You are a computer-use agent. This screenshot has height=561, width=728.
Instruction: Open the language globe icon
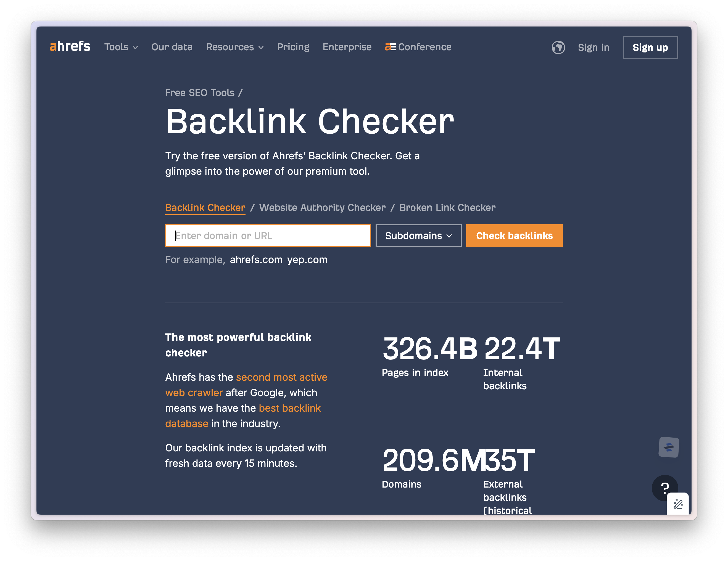pos(558,47)
